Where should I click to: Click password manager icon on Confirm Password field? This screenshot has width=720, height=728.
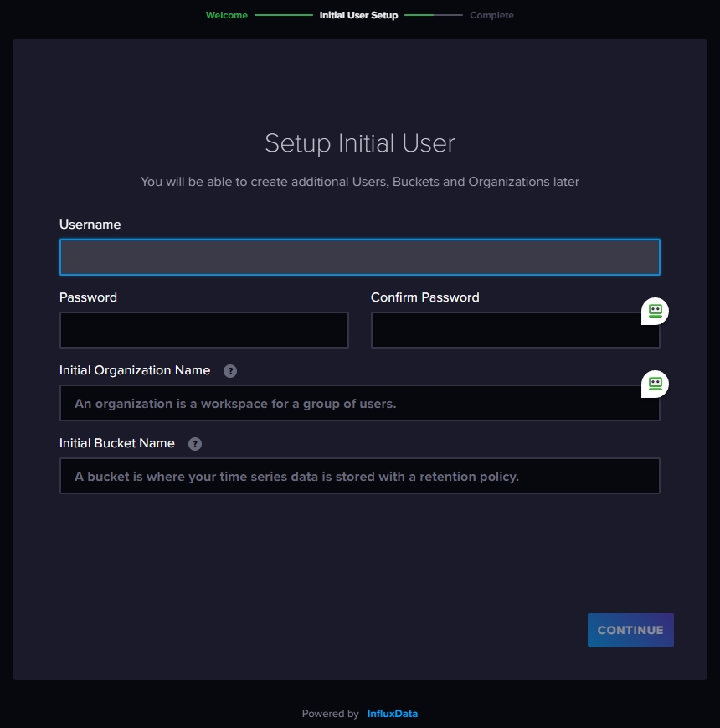[x=655, y=311]
